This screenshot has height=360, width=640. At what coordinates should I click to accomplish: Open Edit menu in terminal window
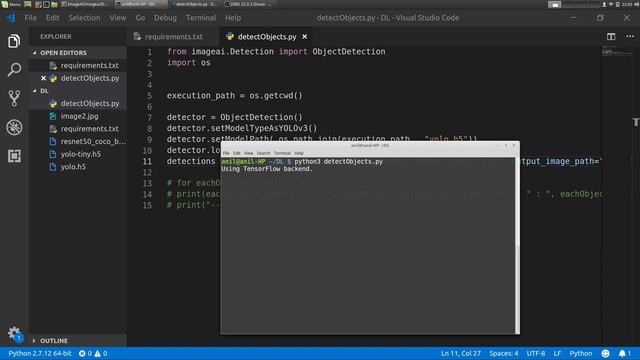[x=237, y=153]
